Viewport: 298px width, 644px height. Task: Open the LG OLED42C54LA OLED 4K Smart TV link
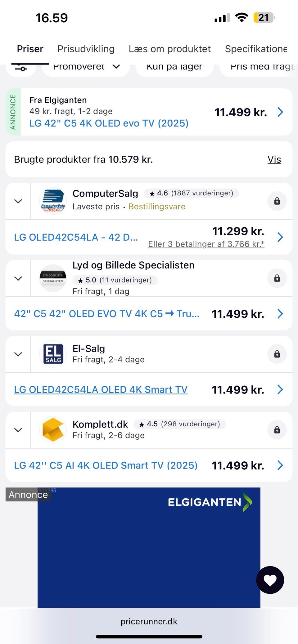[101, 389]
